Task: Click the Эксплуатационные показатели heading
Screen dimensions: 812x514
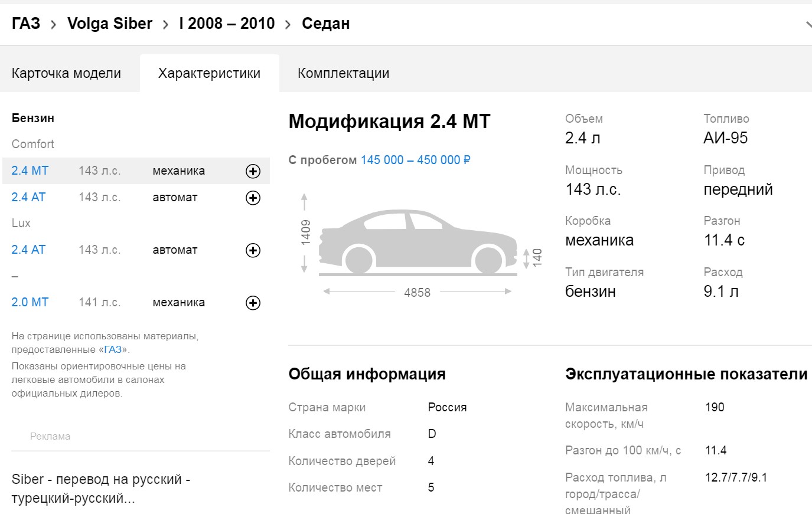Action: [x=686, y=374]
